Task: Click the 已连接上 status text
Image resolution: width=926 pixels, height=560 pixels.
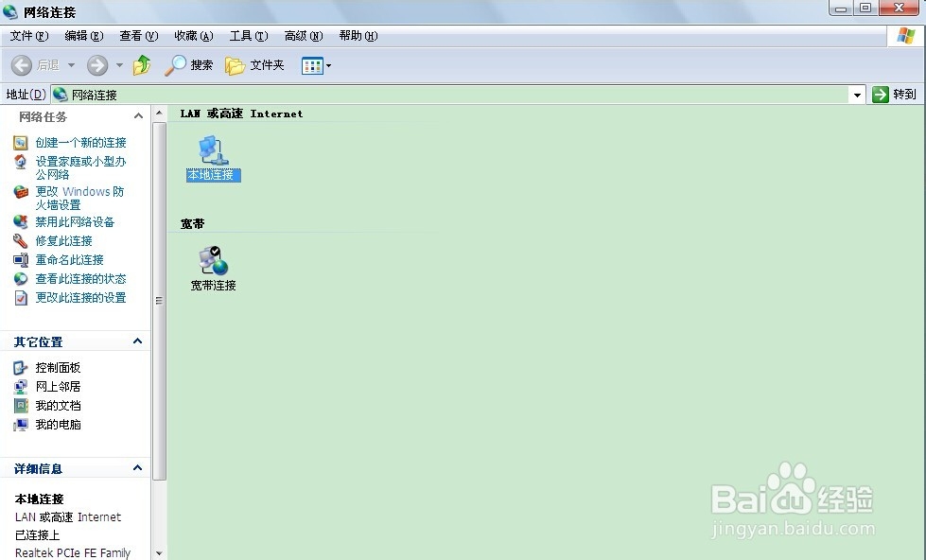Action: point(37,535)
